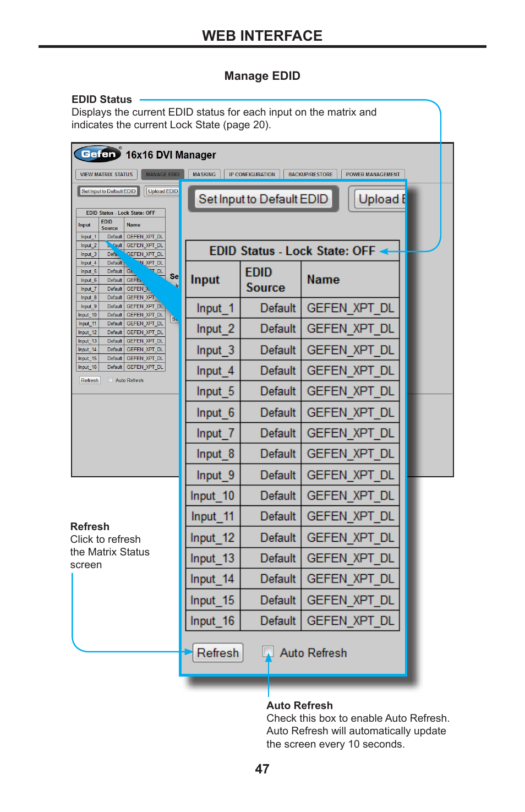Click the enlarged Input column header
Image resolution: width=525 pixels, height=812 pixels.
coord(214,280)
